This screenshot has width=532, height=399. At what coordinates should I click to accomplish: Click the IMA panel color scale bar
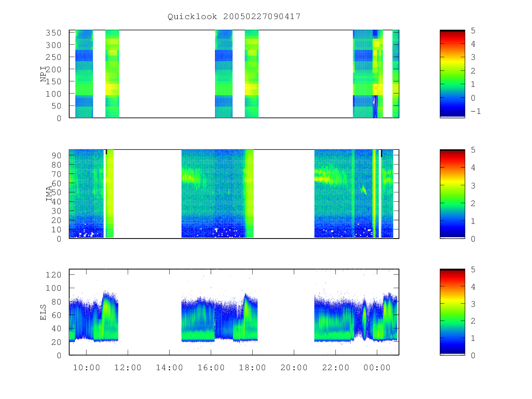[452, 194]
